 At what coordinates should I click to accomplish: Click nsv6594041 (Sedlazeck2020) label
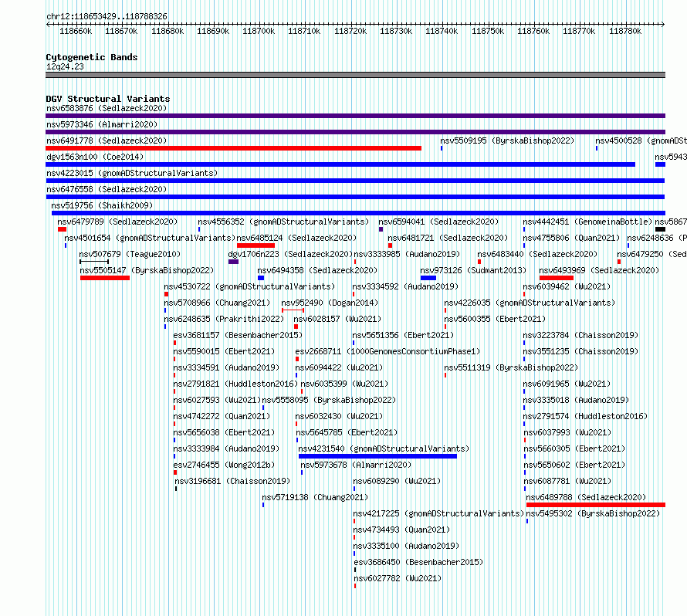coord(438,222)
